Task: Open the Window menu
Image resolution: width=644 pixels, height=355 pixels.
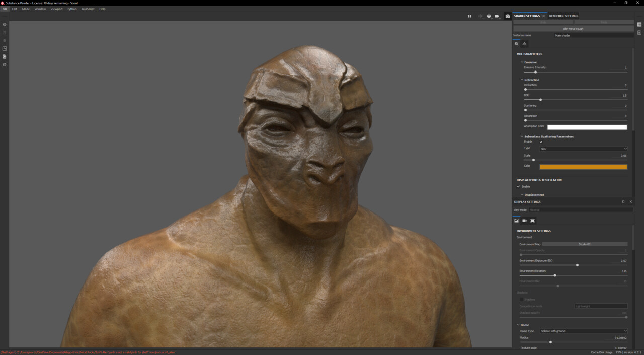Action: pos(40,9)
